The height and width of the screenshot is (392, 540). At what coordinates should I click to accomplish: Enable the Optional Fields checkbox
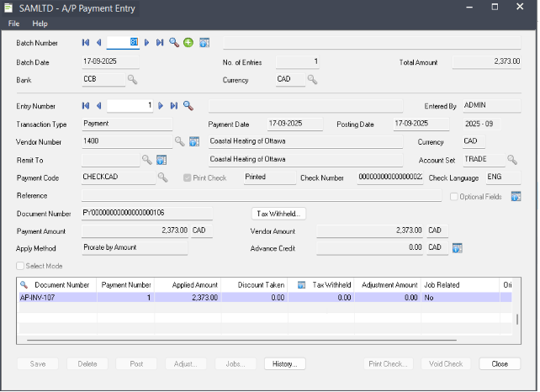454,196
